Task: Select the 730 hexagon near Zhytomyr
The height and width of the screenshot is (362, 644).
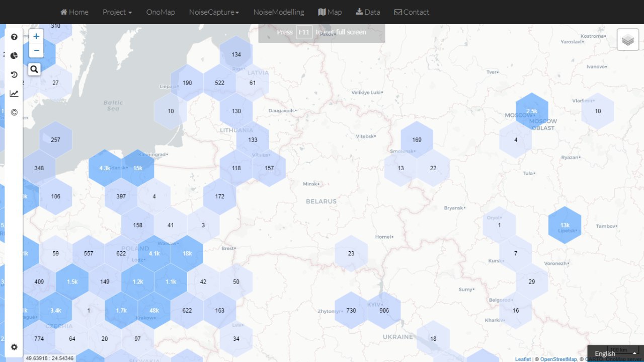Action: (x=351, y=311)
